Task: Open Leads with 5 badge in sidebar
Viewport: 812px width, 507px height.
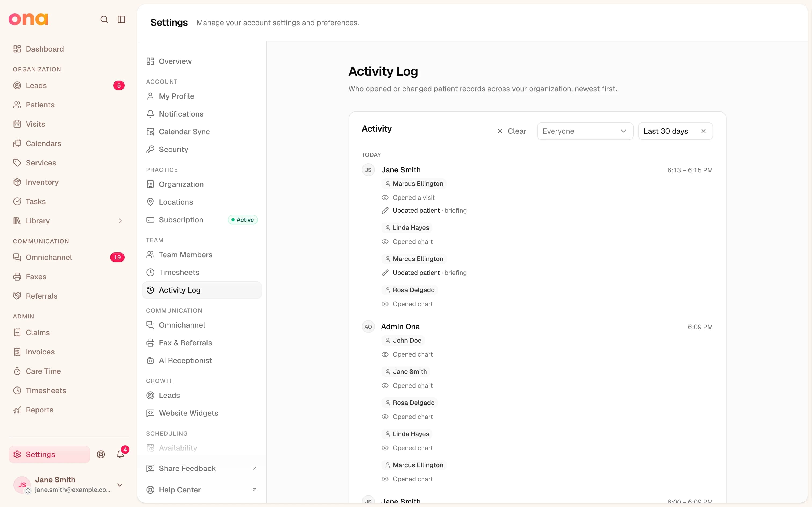Action: [68, 85]
